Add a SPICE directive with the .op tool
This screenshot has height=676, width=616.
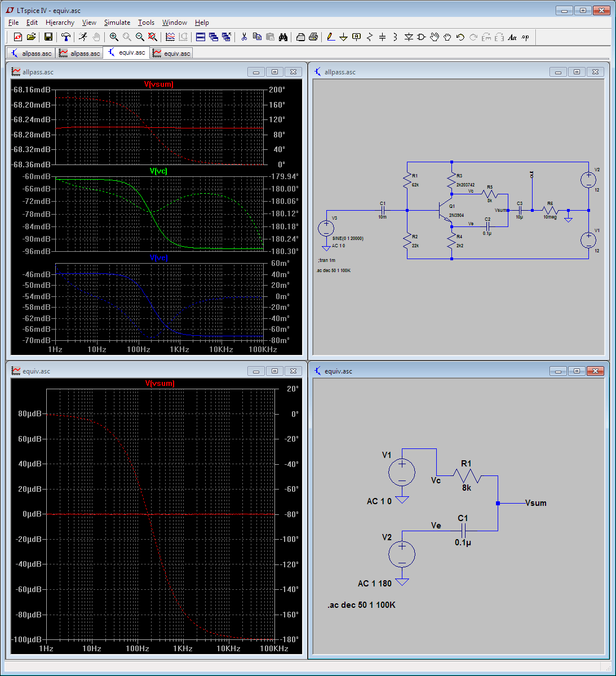(525, 37)
